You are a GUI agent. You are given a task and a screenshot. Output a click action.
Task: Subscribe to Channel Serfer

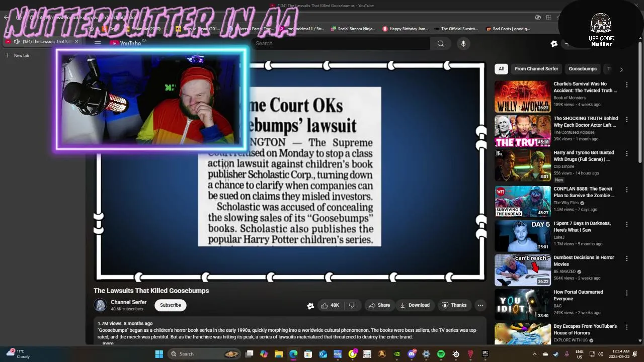tap(171, 305)
